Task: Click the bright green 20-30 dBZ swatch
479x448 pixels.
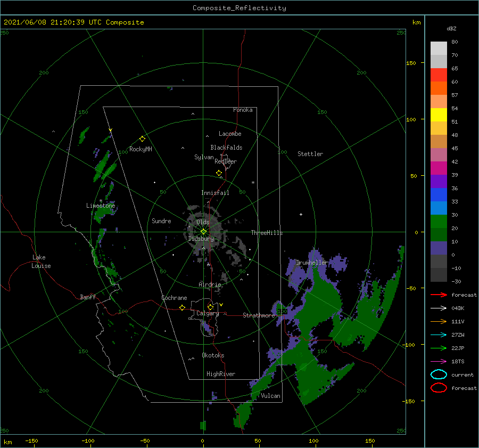Action: coord(439,222)
